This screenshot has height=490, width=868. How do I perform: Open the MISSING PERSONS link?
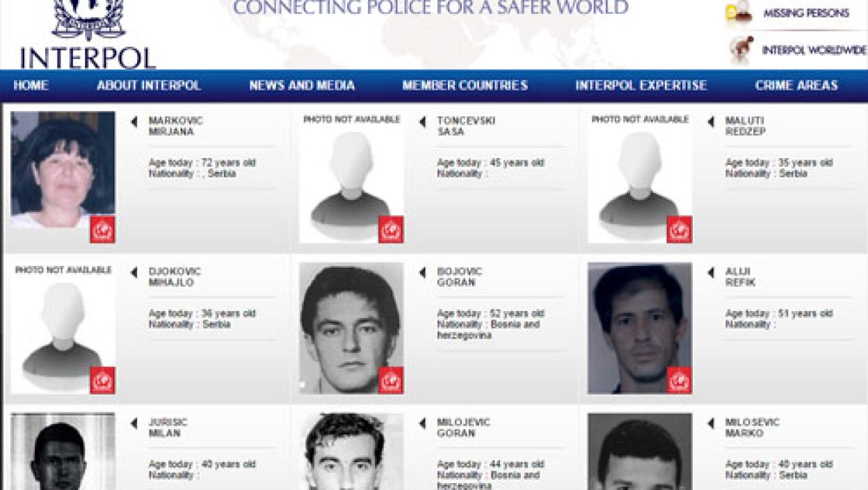(x=806, y=13)
